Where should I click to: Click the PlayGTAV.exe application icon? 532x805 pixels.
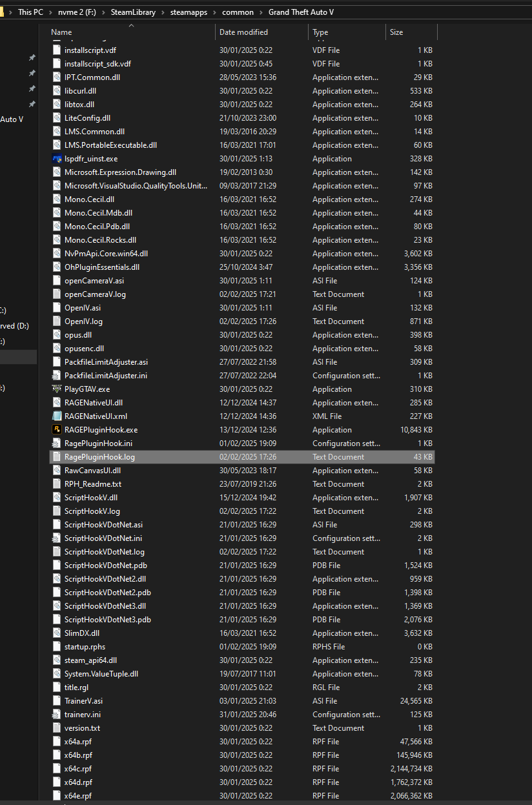57,389
